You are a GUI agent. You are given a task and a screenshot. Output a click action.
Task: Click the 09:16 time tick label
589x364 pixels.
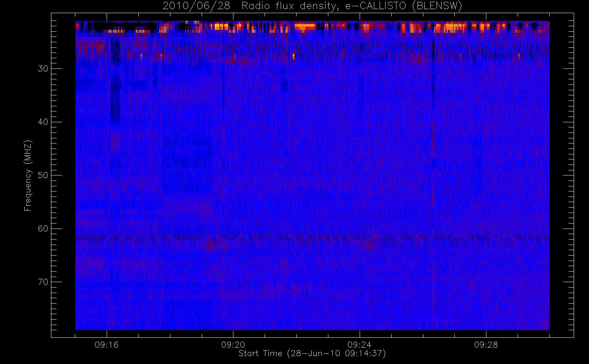pos(107,345)
